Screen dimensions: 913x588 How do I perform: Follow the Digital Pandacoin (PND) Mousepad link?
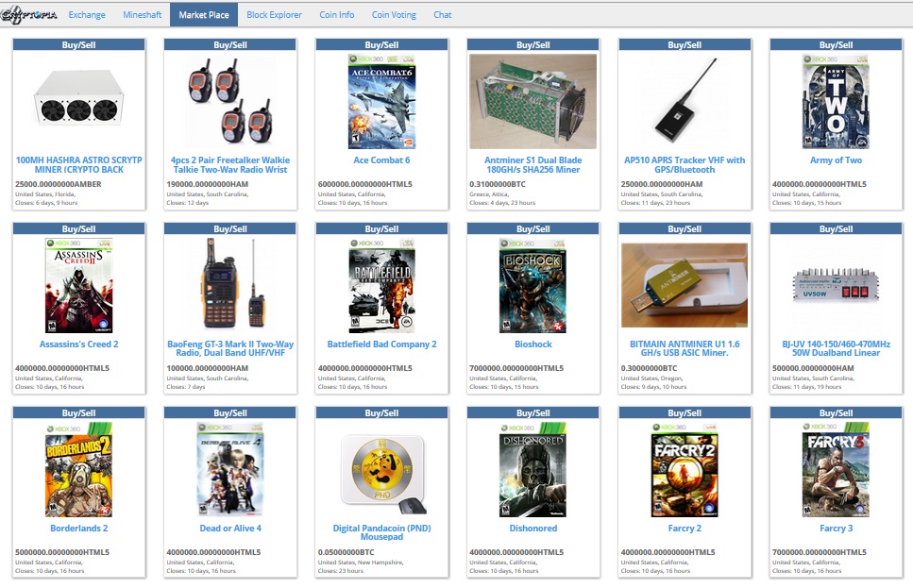click(x=382, y=532)
